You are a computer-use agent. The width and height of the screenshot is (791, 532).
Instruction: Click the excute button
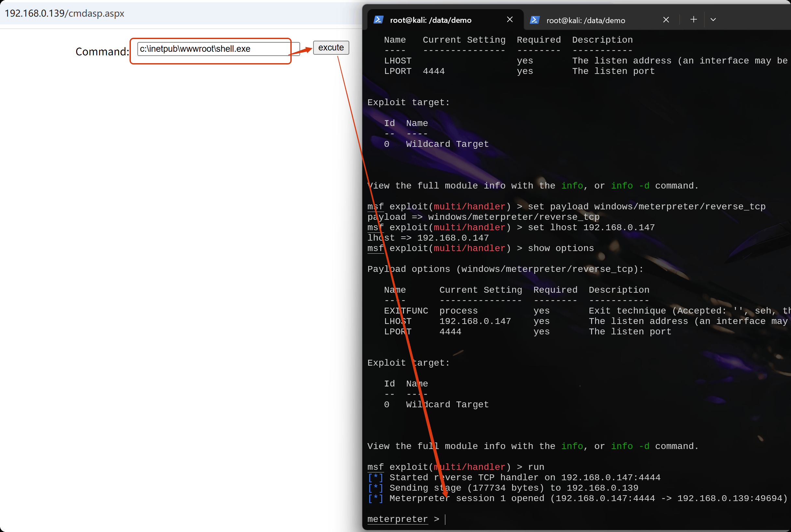[x=330, y=48]
